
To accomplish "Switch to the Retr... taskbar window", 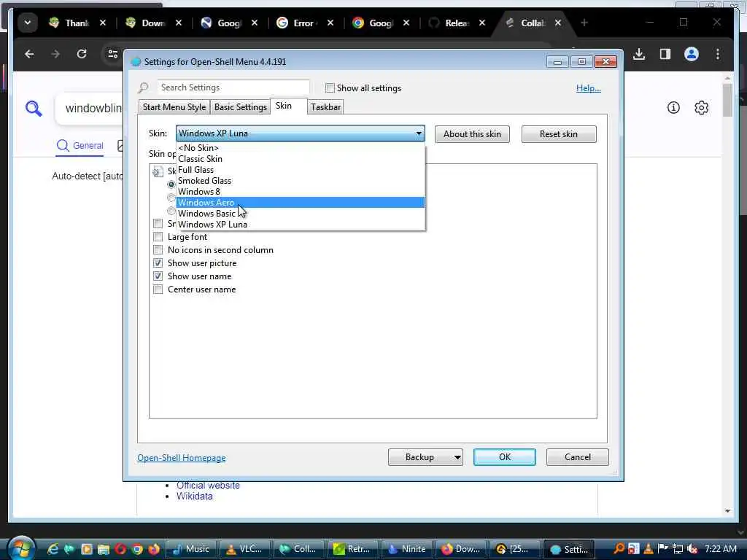I will pyautogui.click(x=352, y=549).
